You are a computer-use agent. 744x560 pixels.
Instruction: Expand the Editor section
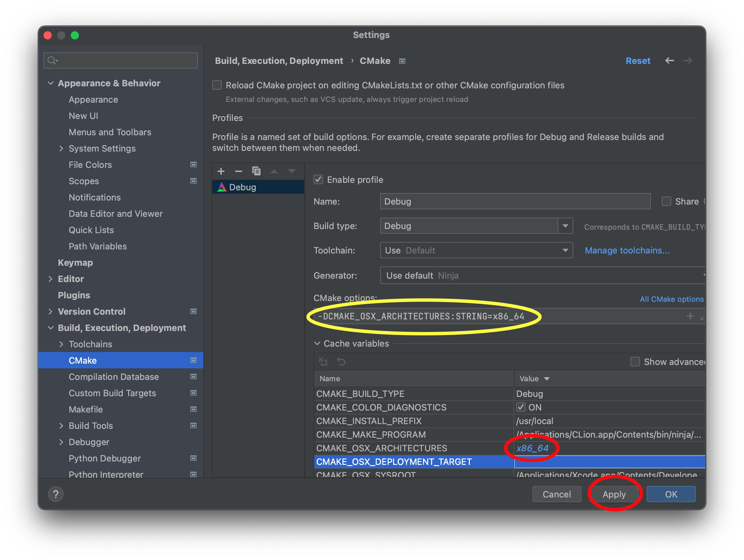[x=51, y=279]
